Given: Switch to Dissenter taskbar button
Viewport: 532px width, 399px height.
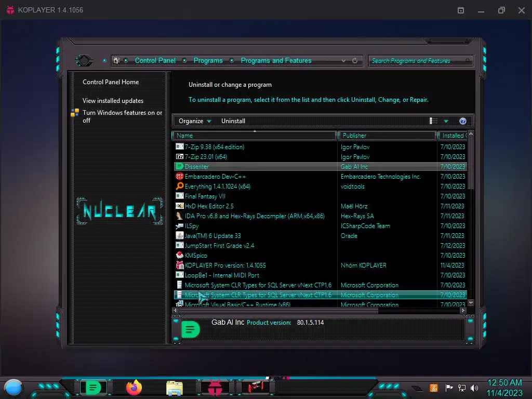Looking at the screenshot, I should [x=94, y=388].
